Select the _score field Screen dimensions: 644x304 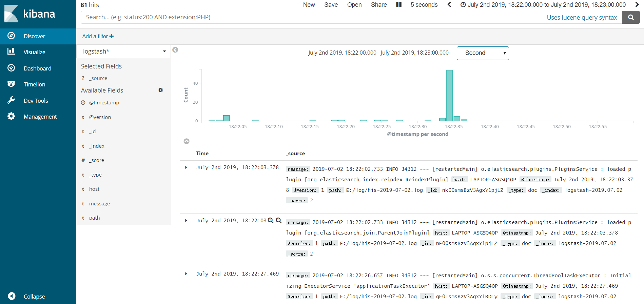tap(97, 160)
